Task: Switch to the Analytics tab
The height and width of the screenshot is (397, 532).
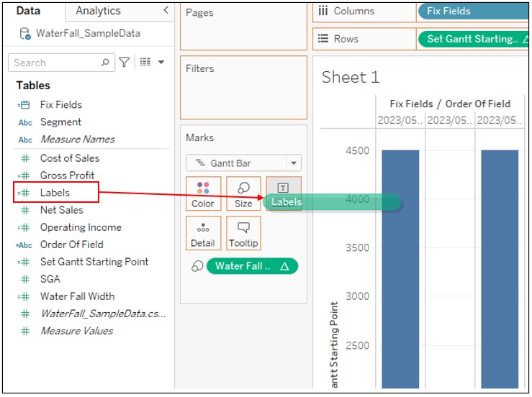Action: pyautogui.click(x=98, y=11)
